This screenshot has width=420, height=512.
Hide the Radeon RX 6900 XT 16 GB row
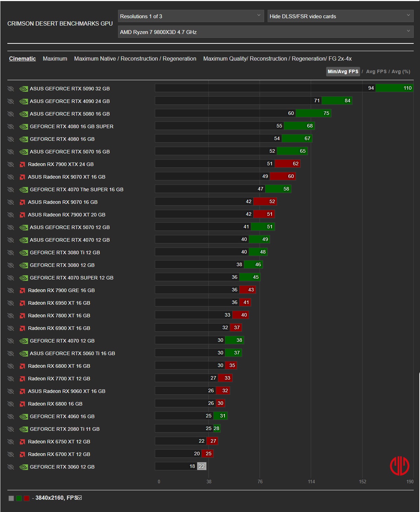pos(11,328)
